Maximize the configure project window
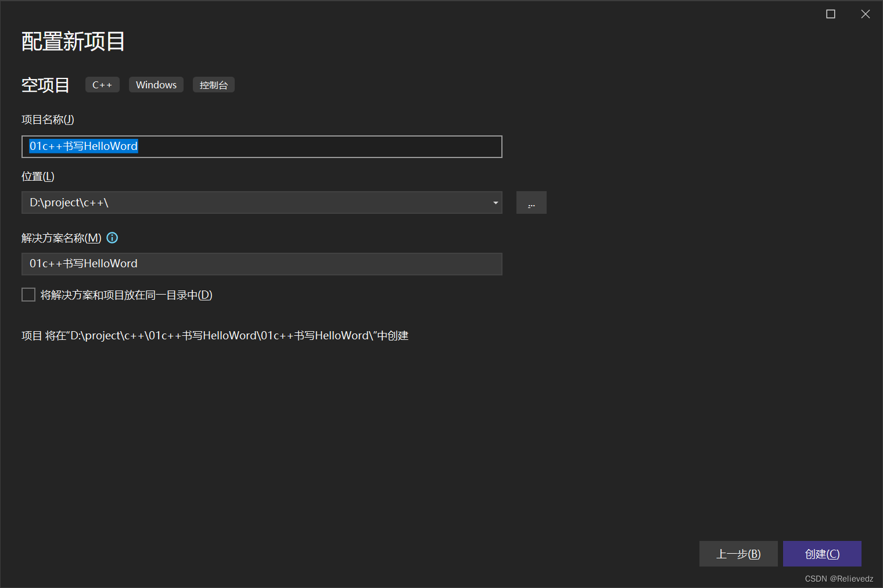This screenshot has height=588, width=883. pos(831,14)
